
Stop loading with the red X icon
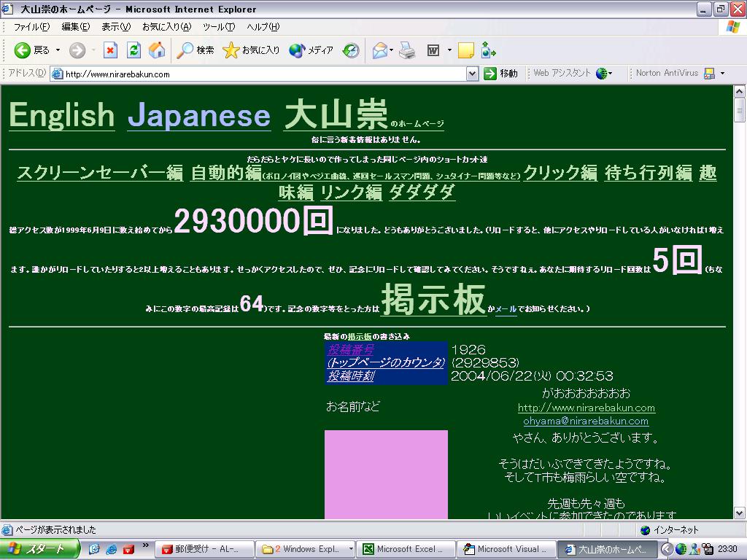111,50
